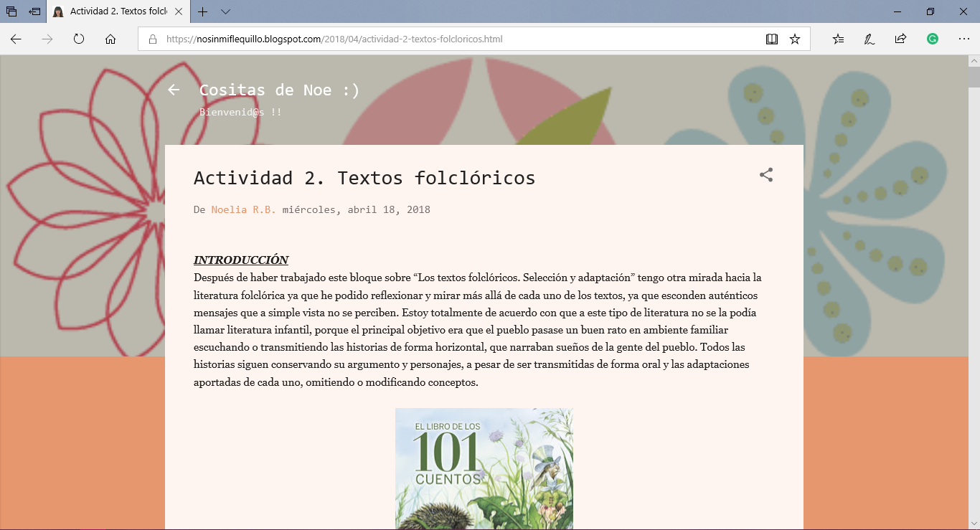This screenshot has height=530, width=980.
Task: Click the browser Forward arrow
Action: 47,39
